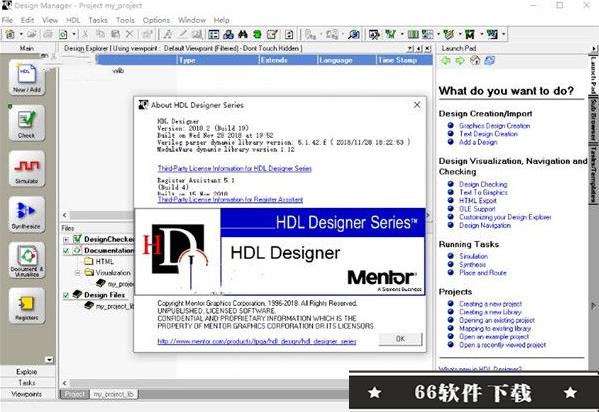Toggle the Design Files checkbox in Files
599x412 pixels.
pyautogui.click(x=66, y=295)
